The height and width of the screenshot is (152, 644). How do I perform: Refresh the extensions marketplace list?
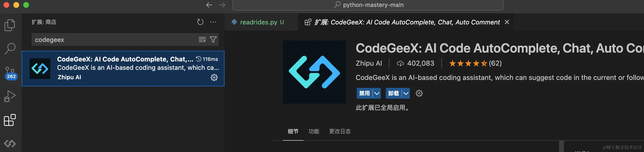coord(200,22)
